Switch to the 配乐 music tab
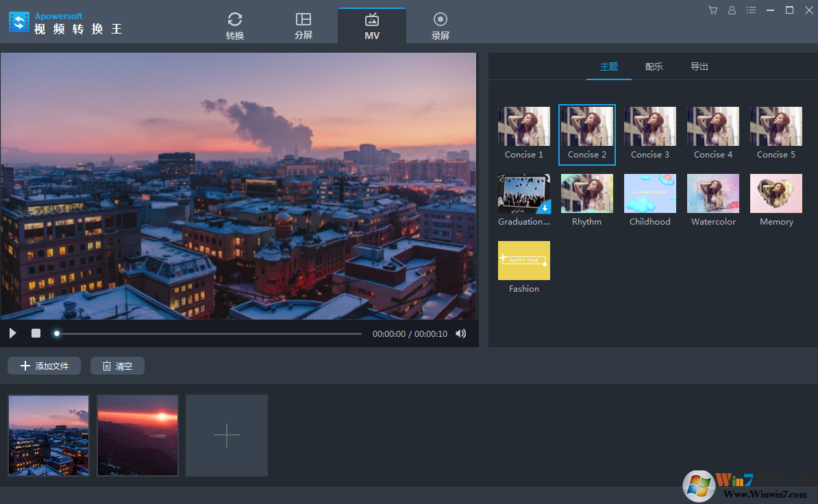This screenshot has width=818, height=504. click(654, 66)
